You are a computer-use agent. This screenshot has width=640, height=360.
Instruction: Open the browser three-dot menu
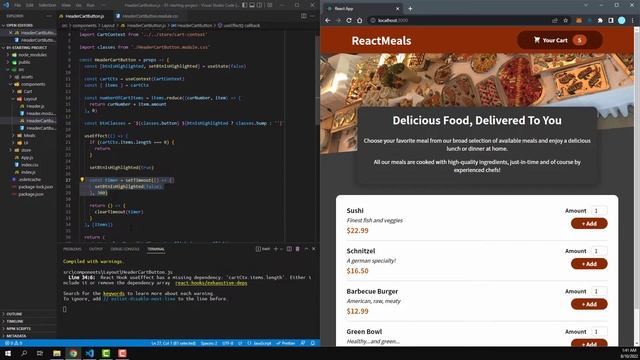click(x=633, y=20)
